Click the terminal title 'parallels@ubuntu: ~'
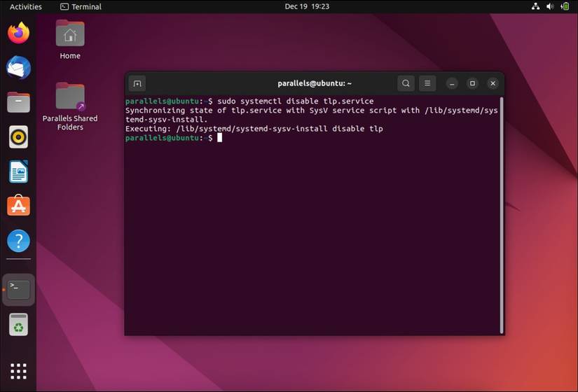 pyautogui.click(x=315, y=83)
